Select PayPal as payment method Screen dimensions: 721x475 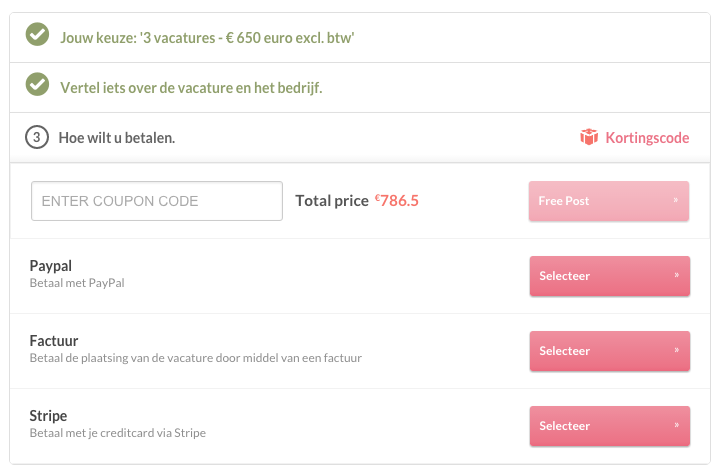click(608, 276)
